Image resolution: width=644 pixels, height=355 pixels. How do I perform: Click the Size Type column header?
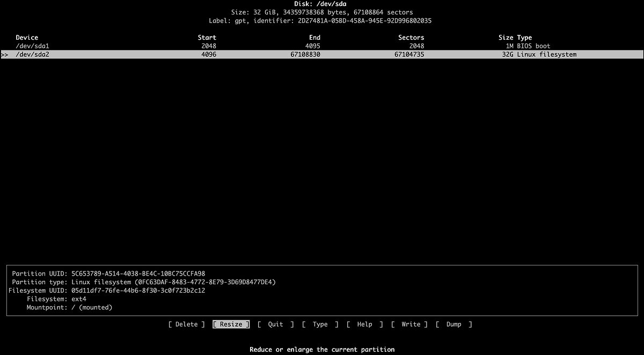pyautogui.click(x=515, y=37)
